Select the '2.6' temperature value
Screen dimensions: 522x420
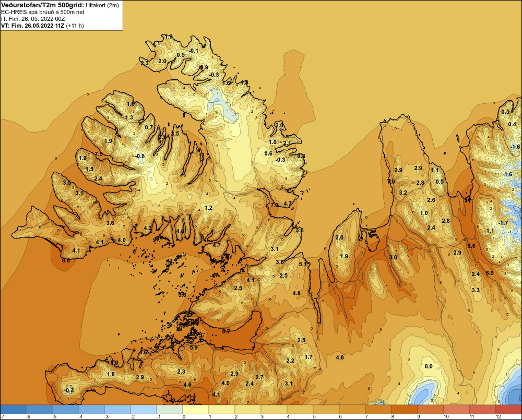(431, 200)
